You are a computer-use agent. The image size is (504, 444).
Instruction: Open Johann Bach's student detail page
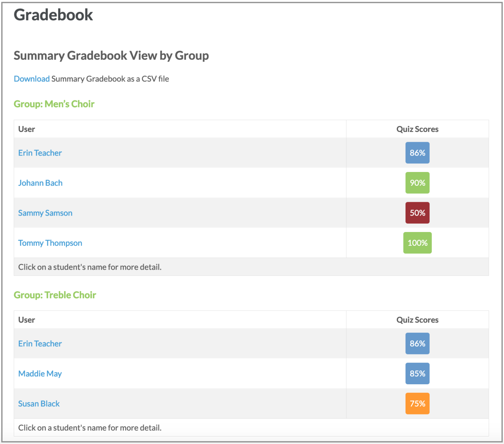tap(40, 183)
